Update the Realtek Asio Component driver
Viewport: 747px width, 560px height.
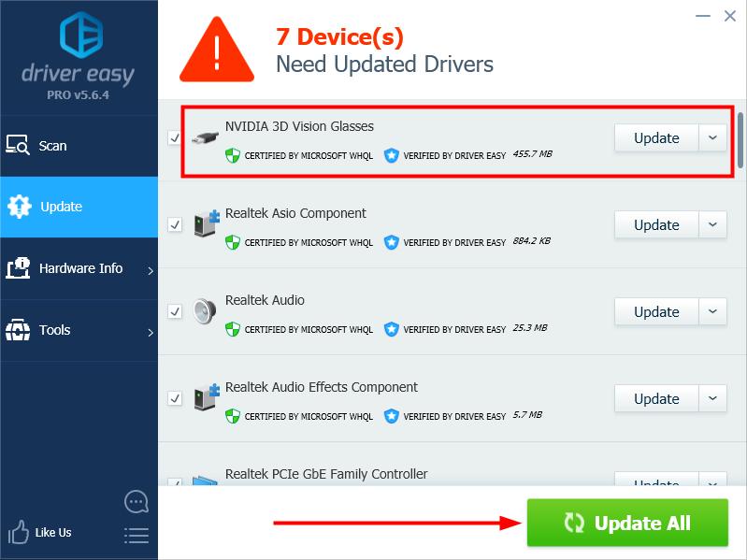[x=656, y=224]
